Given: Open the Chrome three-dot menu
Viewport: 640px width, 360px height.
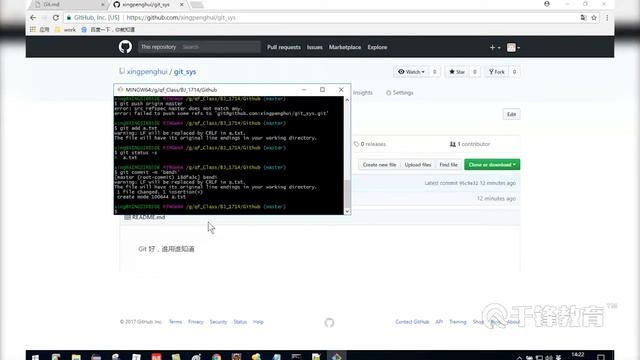Looking at the screenshot, I should (607, 18).
